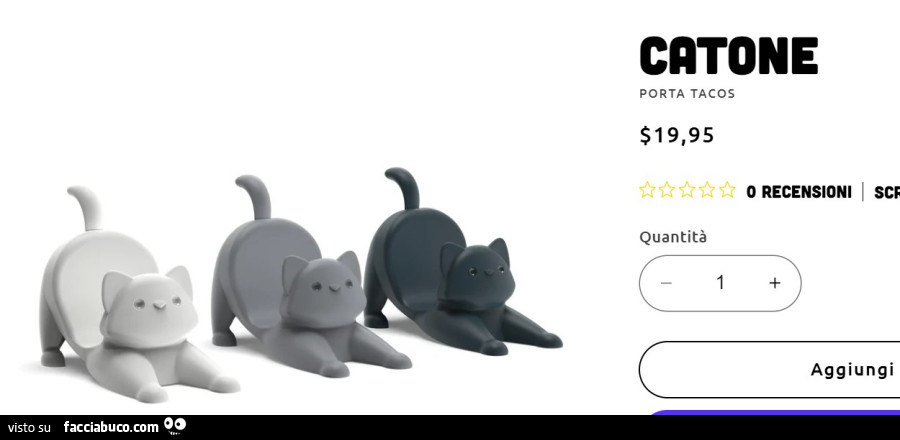This screenshot has height=440, width=900.
Task: Click the fifth rating star
Action: pos(727,190)
